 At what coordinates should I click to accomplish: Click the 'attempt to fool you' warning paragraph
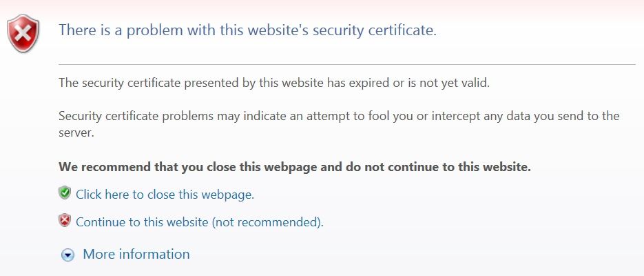point(339,124)
